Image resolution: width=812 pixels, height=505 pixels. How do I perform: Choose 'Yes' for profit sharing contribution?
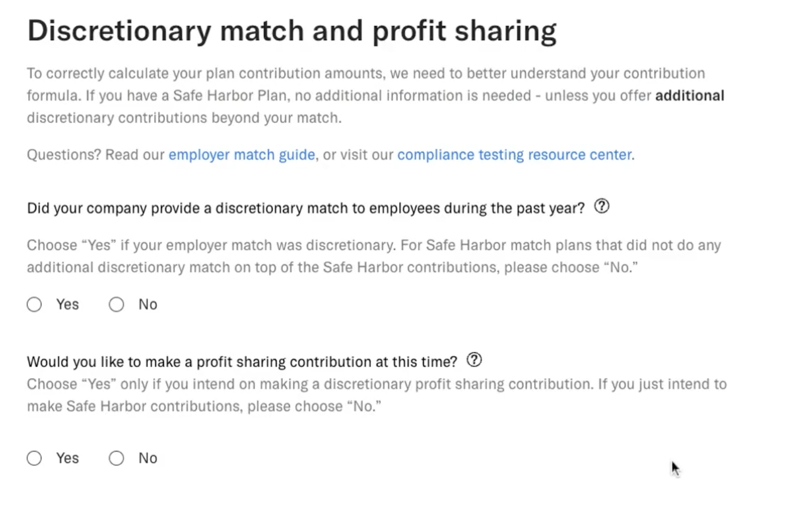34,458
